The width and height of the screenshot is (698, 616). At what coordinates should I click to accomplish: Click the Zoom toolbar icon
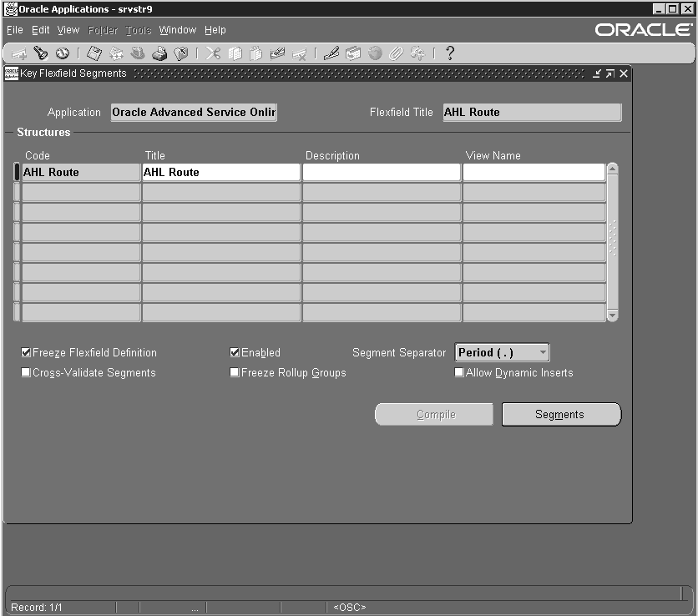(x=353, y=53)
